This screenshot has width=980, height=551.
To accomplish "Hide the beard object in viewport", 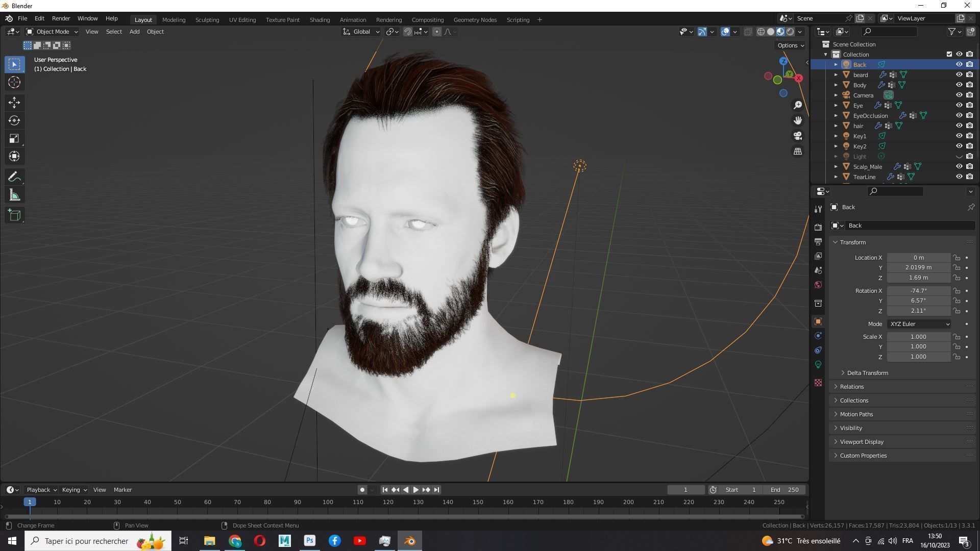I will (x=959, y=74).
